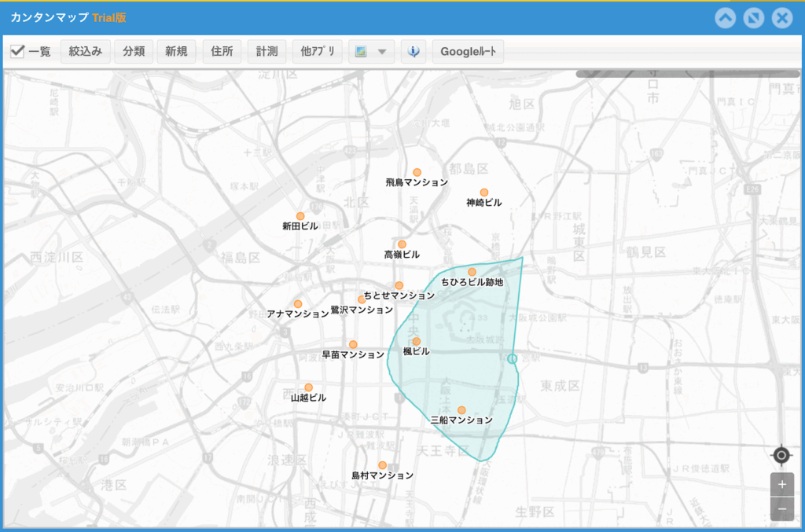Click the 新規 button to add a record

pos(176,52)
